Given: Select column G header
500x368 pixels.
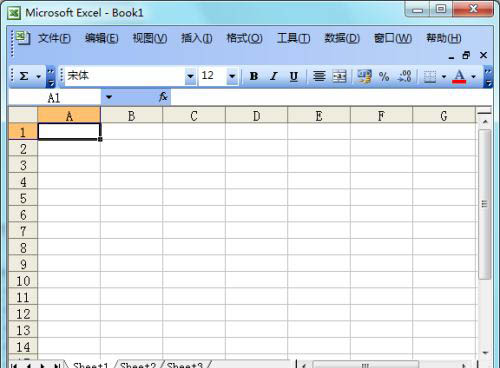Looking at the screenshot, I should click(x=444, y=116).
